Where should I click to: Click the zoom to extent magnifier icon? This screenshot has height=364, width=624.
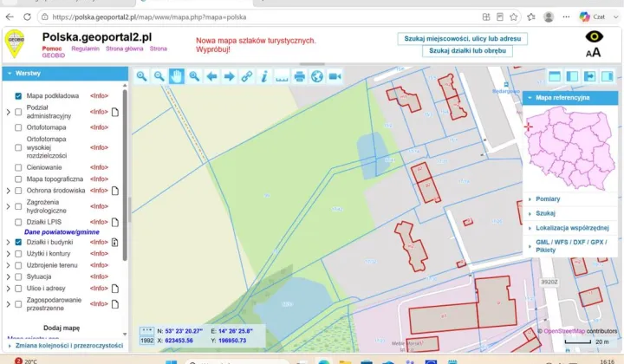click(x=194, y=76)
